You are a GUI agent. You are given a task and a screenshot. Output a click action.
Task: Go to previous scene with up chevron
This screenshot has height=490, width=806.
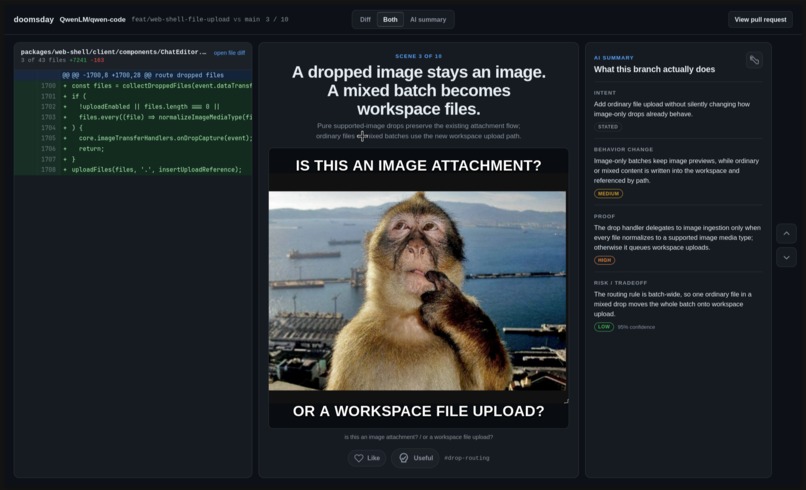pyautogui.click(x=786, y=233)
